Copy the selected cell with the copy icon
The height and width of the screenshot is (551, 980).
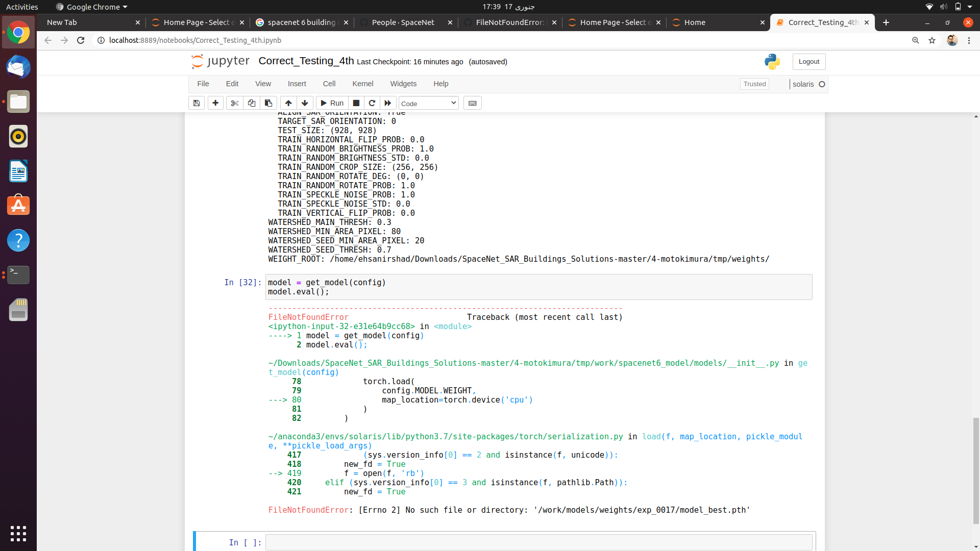tap(252, 103)
